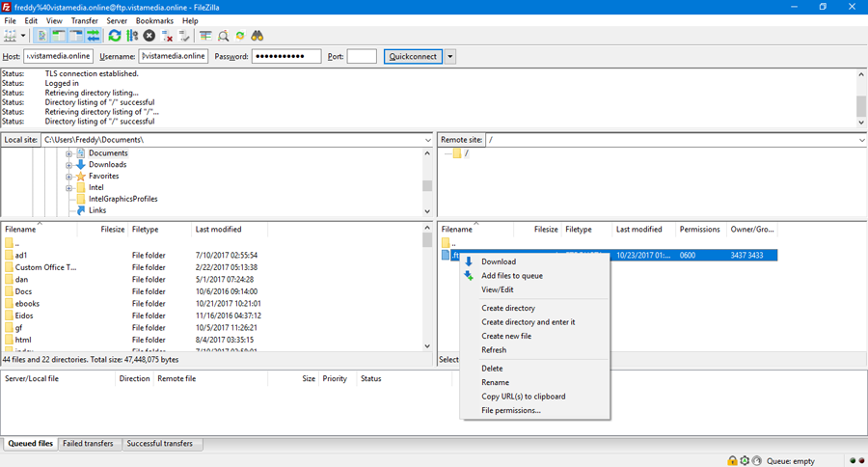Select the Links folder in local tree

[97, 210]
